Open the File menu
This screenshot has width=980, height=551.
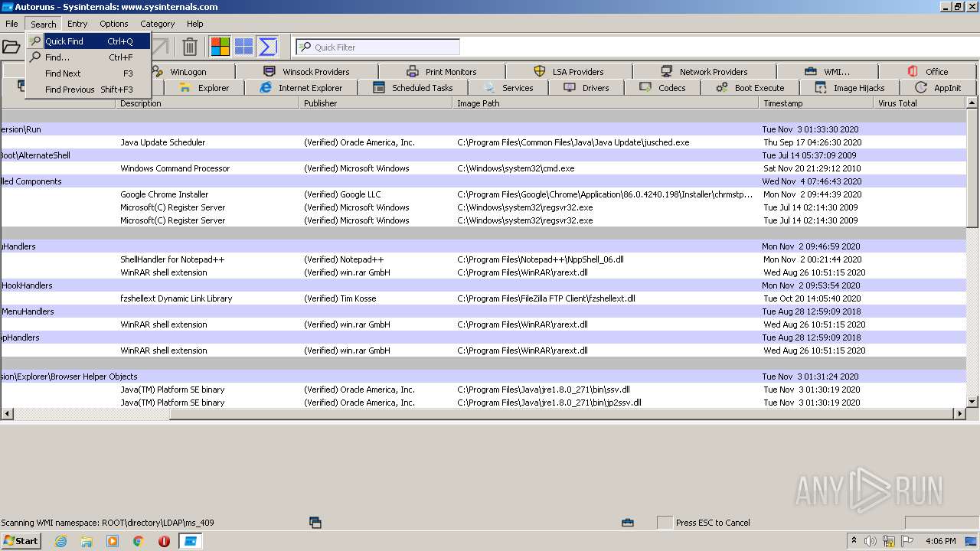point(11,24)
